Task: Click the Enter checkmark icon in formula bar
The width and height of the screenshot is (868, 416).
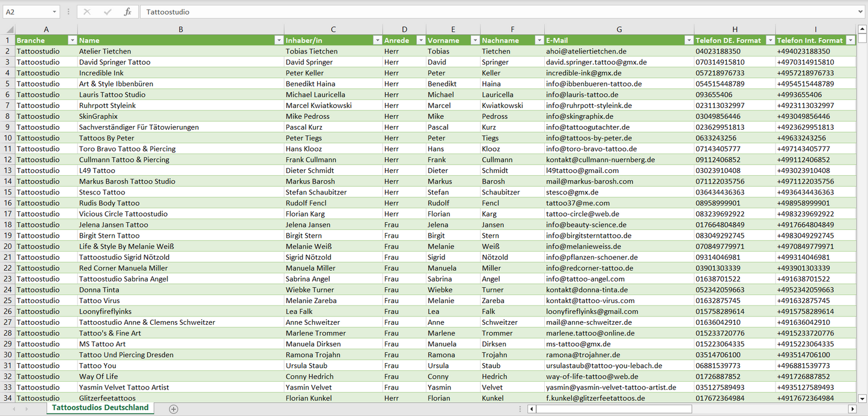Action: pyautogui.click(x=108, y=12)
